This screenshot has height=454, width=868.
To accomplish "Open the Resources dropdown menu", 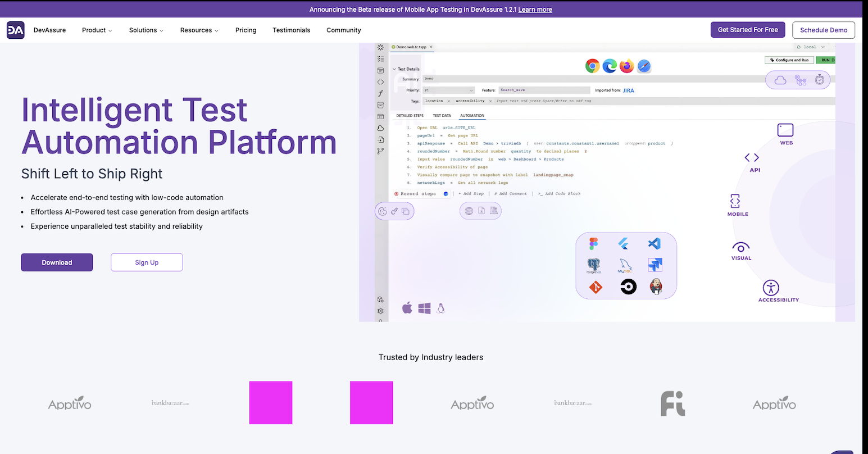I will coord(199,30).
